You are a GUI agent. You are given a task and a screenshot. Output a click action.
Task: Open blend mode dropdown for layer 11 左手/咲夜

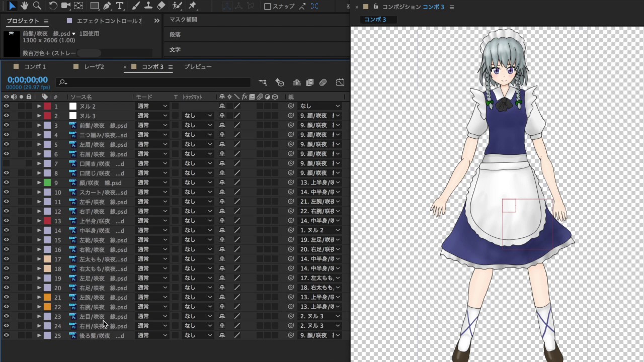click(152, 202)
